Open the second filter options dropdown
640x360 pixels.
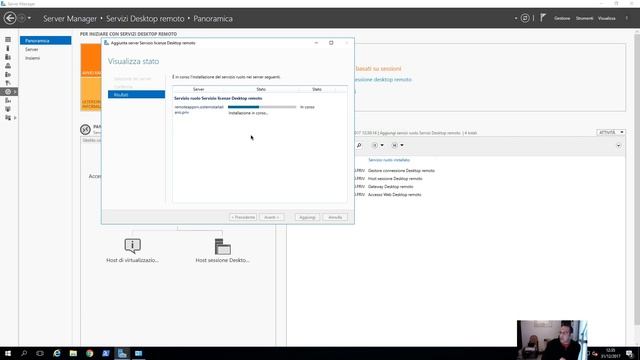(x=398, y=145)
